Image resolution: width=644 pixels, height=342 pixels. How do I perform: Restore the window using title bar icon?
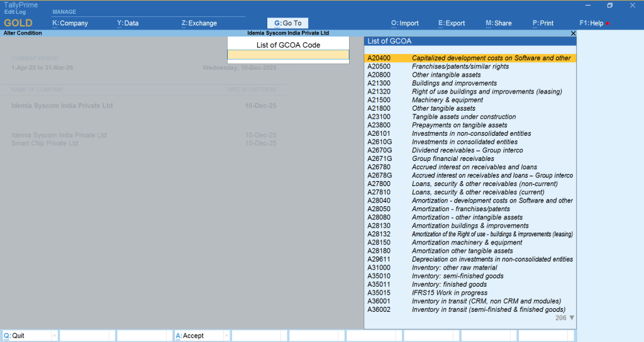[609, 6]
